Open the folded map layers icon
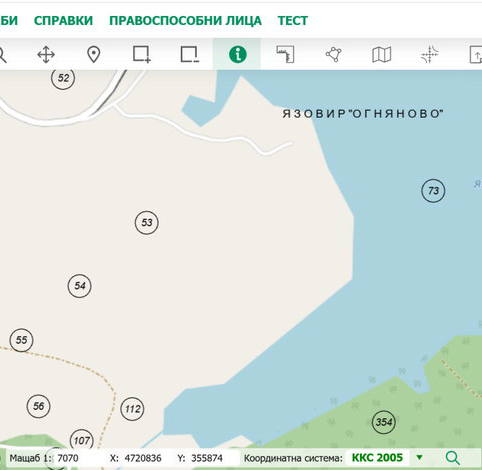 pos(381,55)
